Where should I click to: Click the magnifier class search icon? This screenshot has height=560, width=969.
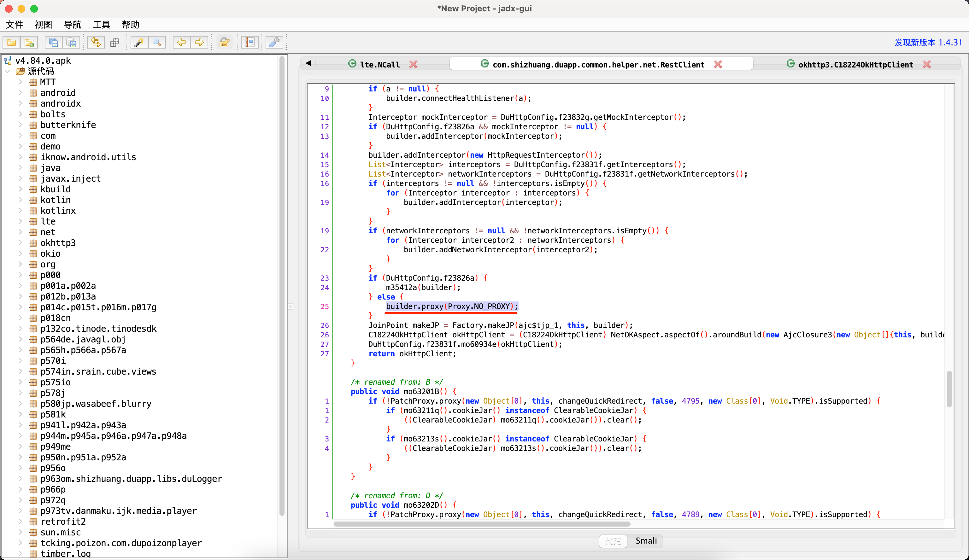point(157,42)
